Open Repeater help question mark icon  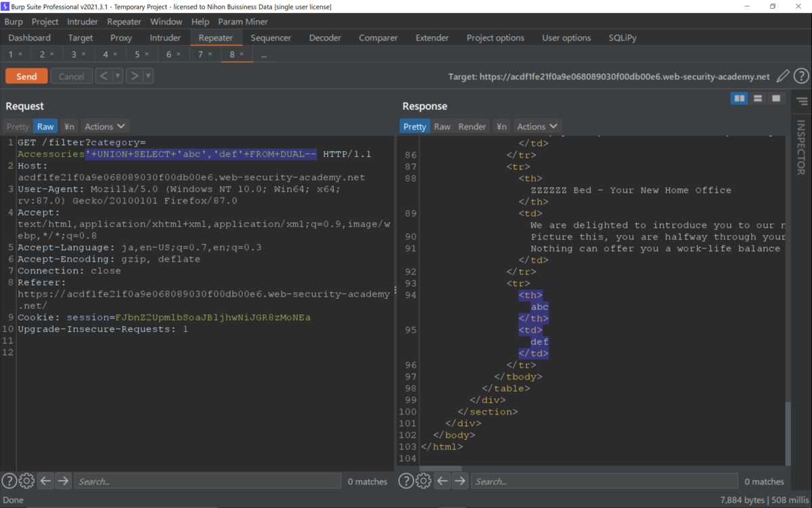pyautogui.click(x=801, y=77)
